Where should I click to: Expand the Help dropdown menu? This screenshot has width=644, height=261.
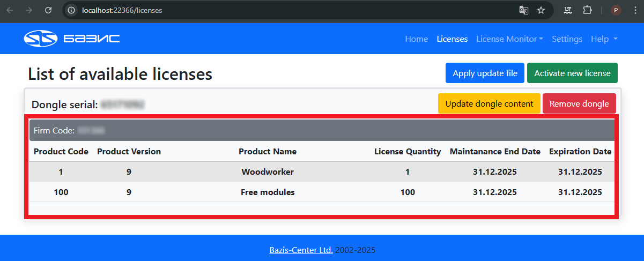pos(604,39)
